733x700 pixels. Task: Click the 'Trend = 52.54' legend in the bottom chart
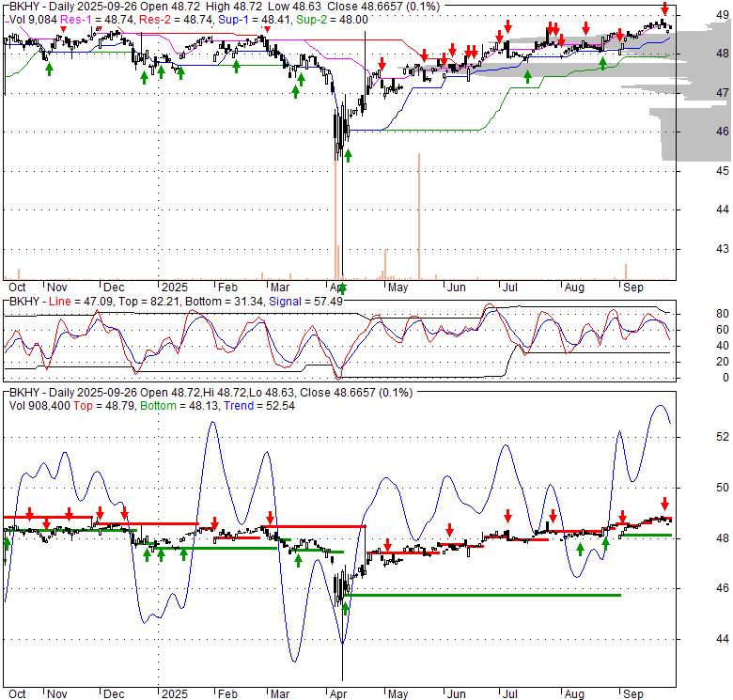259,406
